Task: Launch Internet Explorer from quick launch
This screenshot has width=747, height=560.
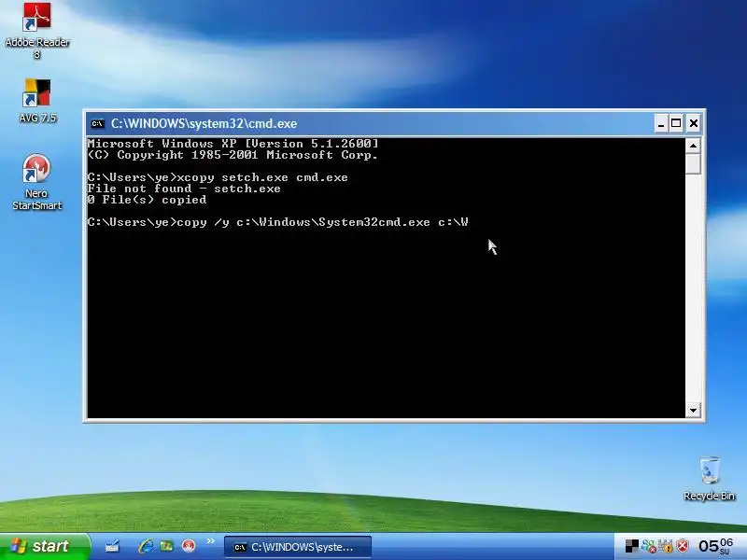Action: 146,546
